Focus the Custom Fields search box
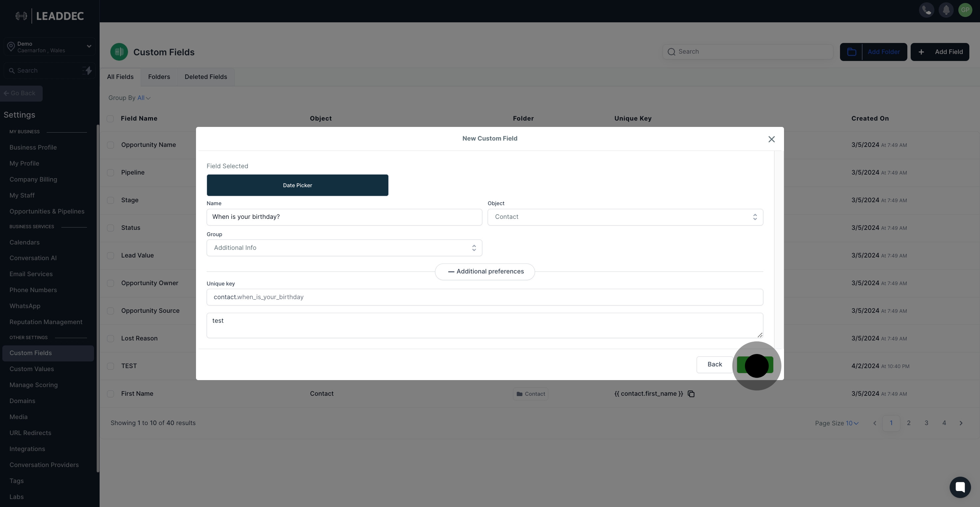 (748, 52)
